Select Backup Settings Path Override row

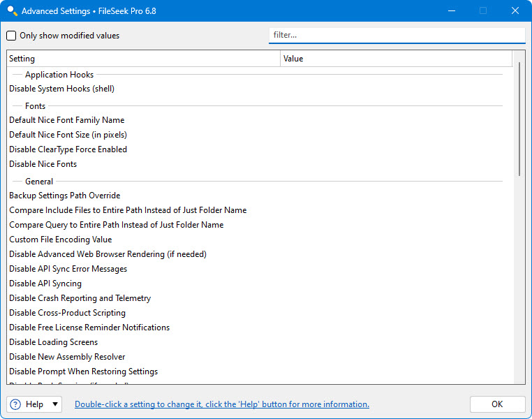(x=260, y=196)
